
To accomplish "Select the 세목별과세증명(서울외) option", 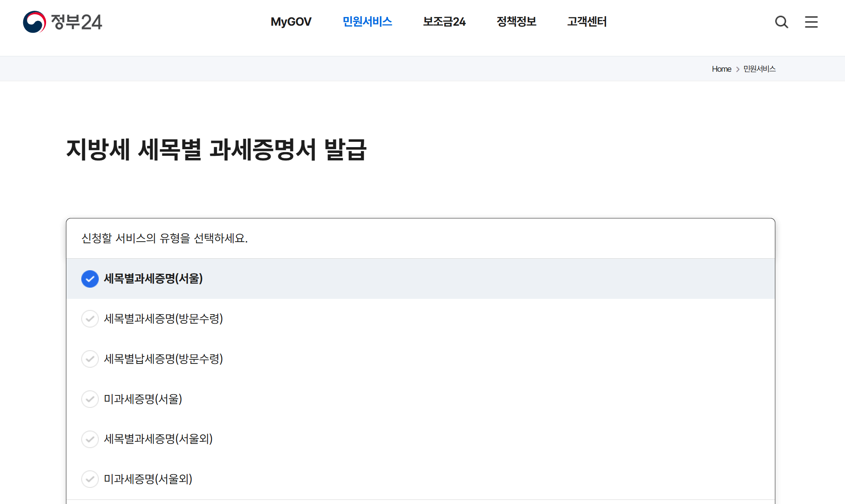I will 158,439.
